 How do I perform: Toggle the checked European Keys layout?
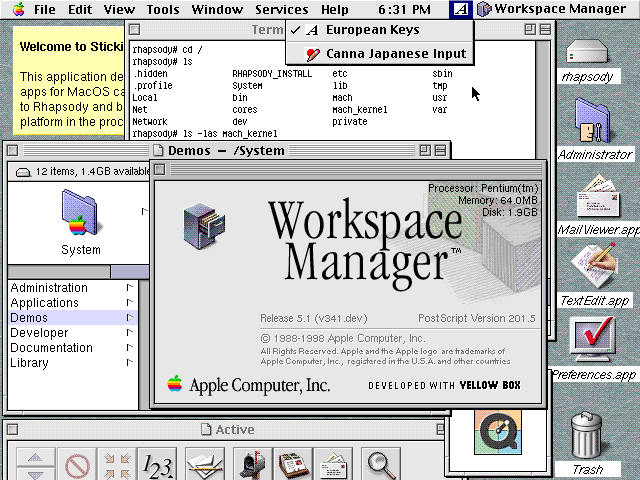coord(380,30)
